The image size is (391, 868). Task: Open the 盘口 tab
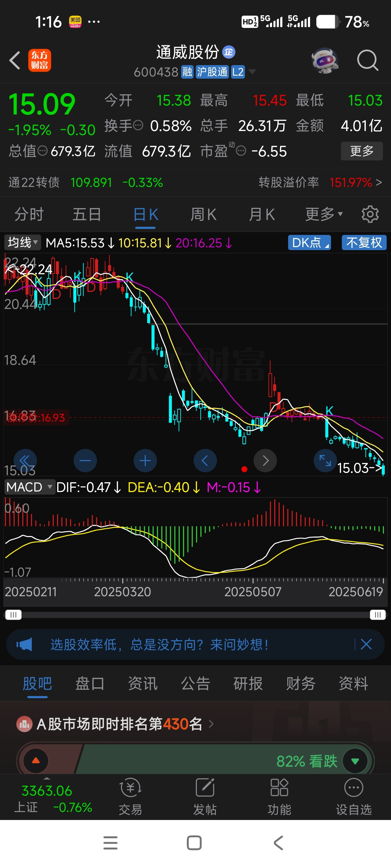click(x=90, y=683)
